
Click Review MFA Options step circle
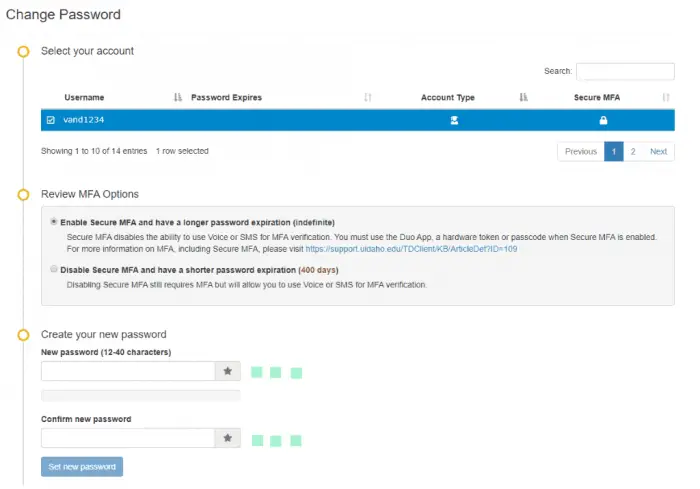coord(23,195)
